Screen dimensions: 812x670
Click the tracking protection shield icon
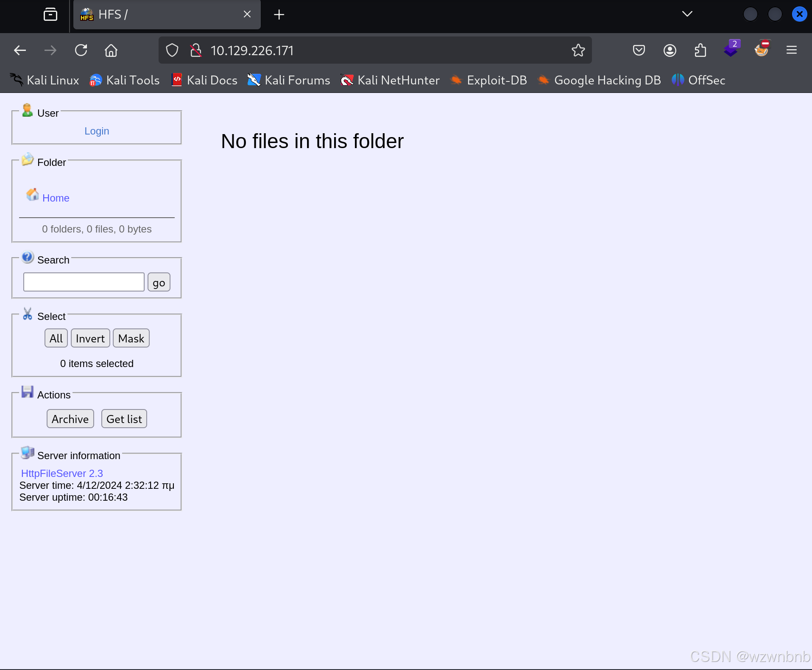(x=172, y=50)
